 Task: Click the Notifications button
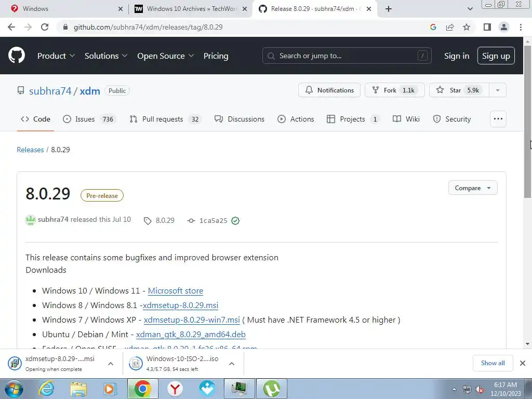[x=329, y=90]
